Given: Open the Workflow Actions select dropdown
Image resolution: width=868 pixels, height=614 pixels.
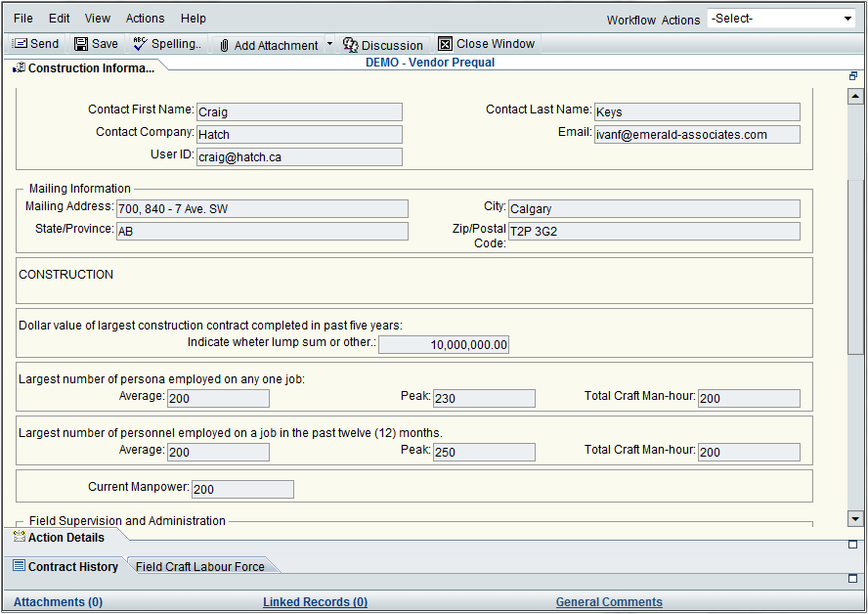Looking at the screenshot, I should pyautogui.click(x=782, y=19).
